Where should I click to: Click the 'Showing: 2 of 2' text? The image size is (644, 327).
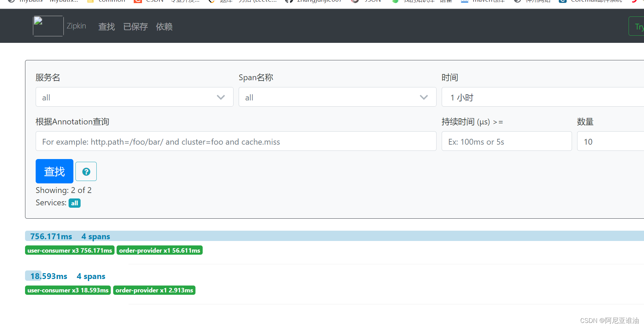(x=63, y=190)
